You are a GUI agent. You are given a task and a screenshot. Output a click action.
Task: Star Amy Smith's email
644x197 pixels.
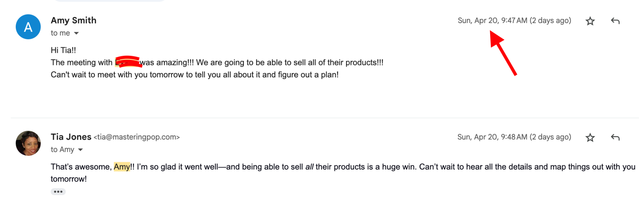click(x=590, y=21)
